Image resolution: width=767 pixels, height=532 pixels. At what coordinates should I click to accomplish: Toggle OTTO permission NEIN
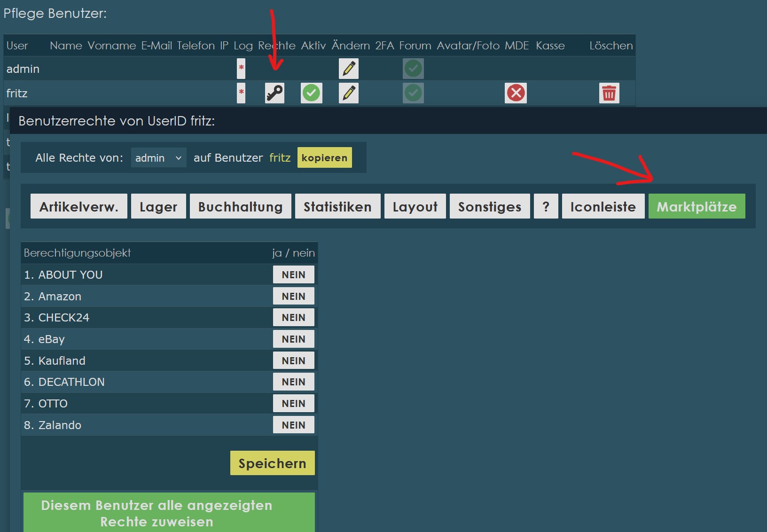(x=294, y=404)
